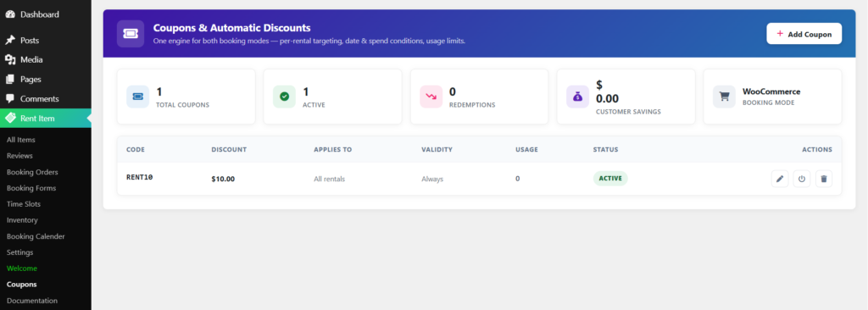
Task: Select the Coupons submenu item
Action: (x=21, y=285)
